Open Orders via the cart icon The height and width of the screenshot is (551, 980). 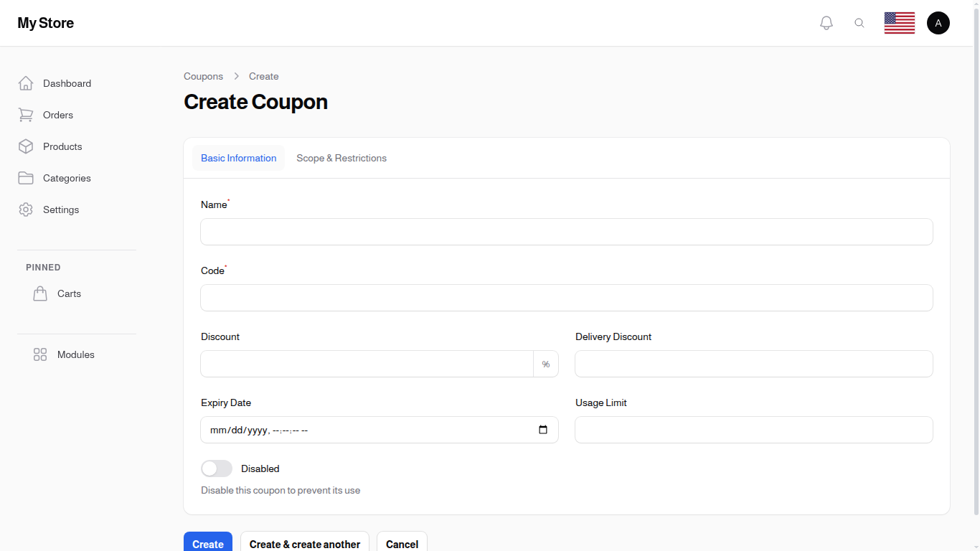pos(26,115)
